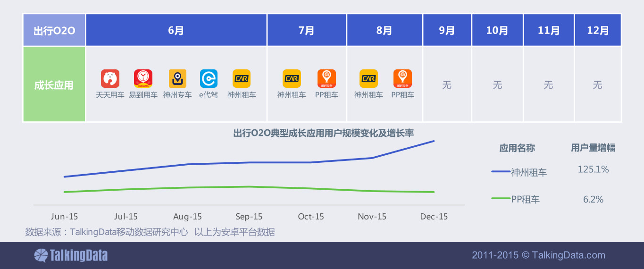Select the 7月 header cell
The width and height of the screenshot is (644, 269).
tap(307, 30)
